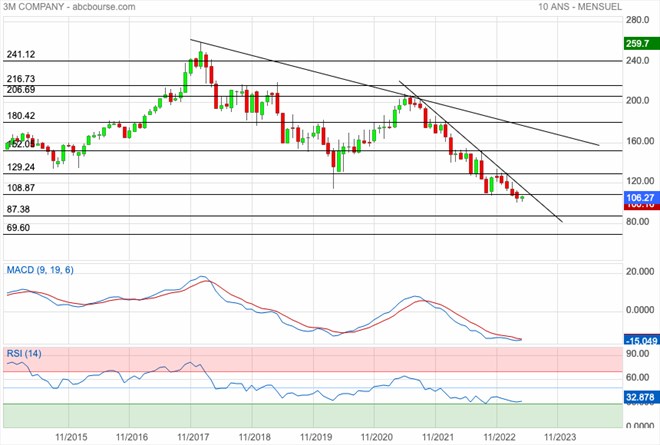Click the 11/2017 date axis label
Screen dimensions: 660x445
tap(193, 437)
